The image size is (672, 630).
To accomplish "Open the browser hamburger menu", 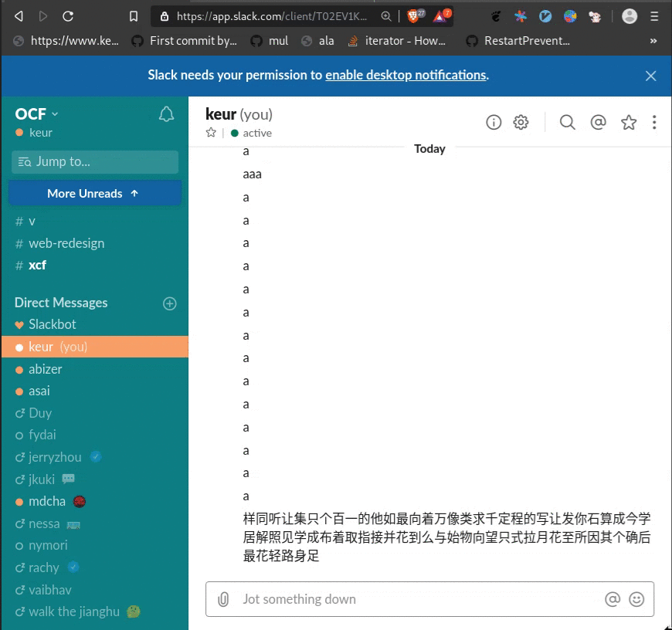I will [x=654, y=16].
